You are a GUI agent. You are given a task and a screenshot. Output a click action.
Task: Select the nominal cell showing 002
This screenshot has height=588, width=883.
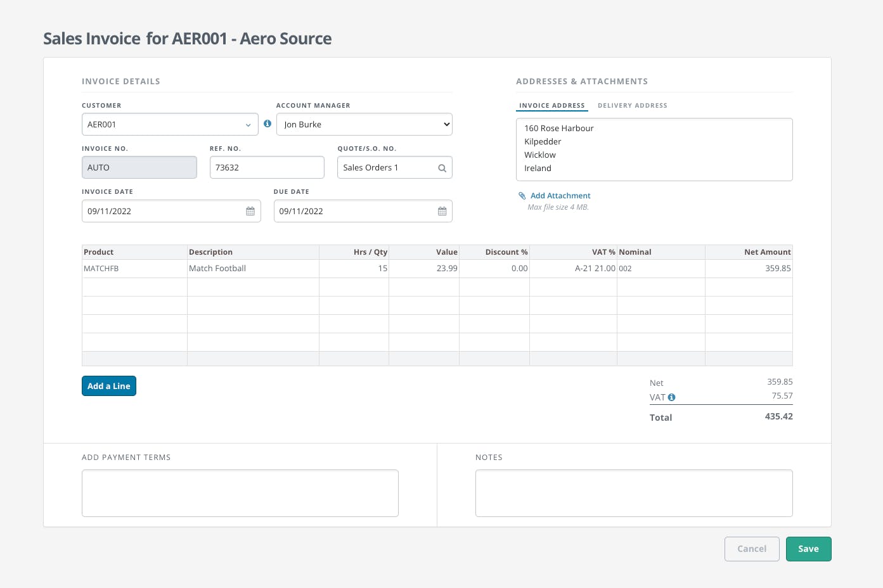(x=661, y=269)
